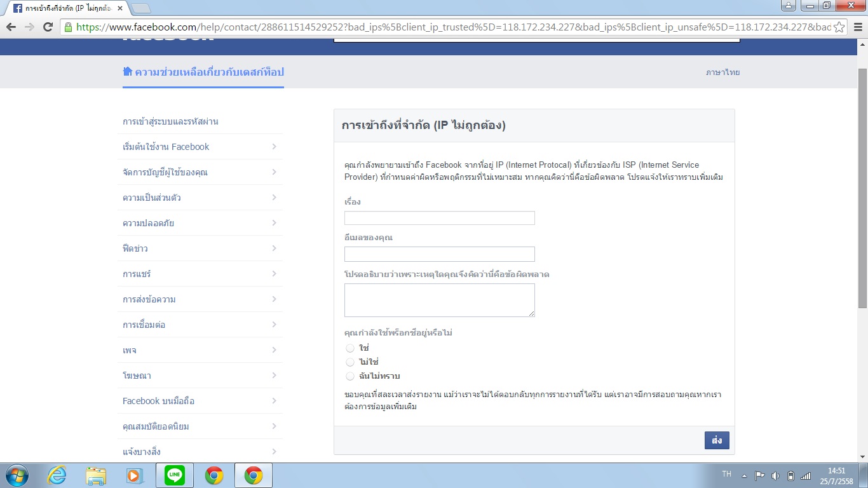Open a new browser tab
Screen dimensions: 868x488
tap(140, 8)
